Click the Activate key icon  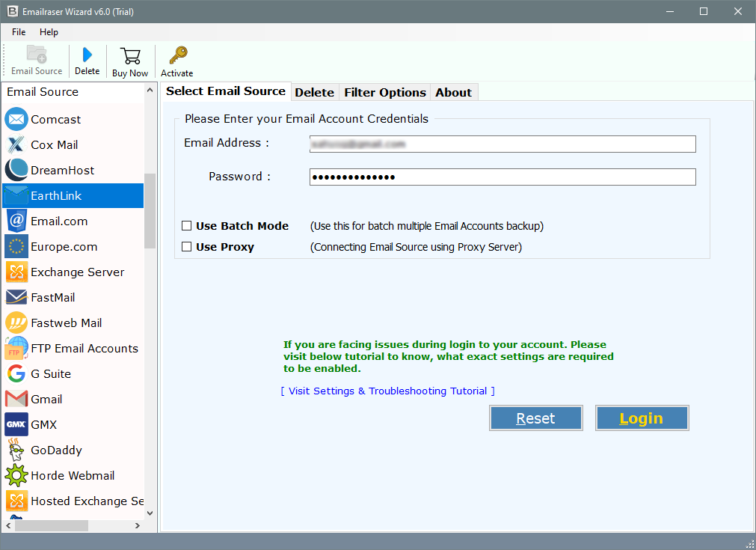(x=178, y=55)
